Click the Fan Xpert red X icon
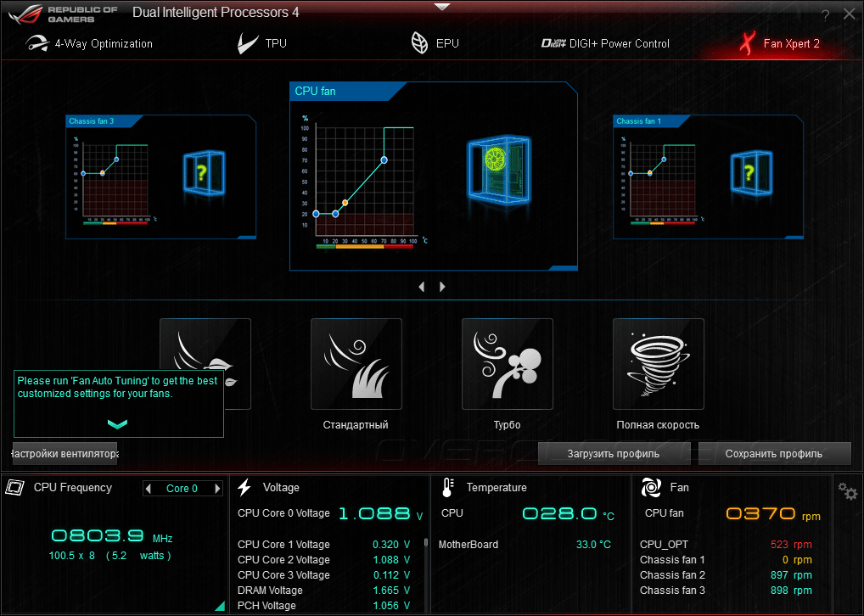The height and width of the screenshot is (616, 864). 747,43
